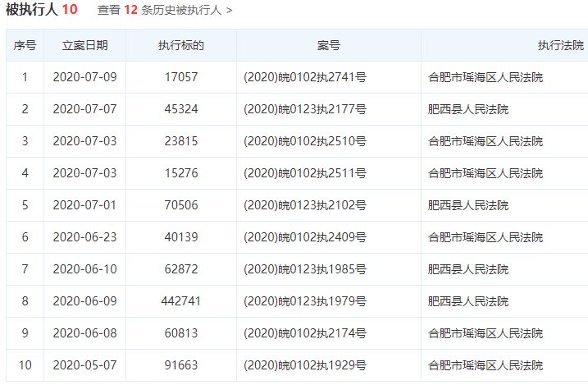Image resolution: width=588 pixels, height=385 pixels.
Task: Click the 立案日期 column header
Action: (84, 45)
